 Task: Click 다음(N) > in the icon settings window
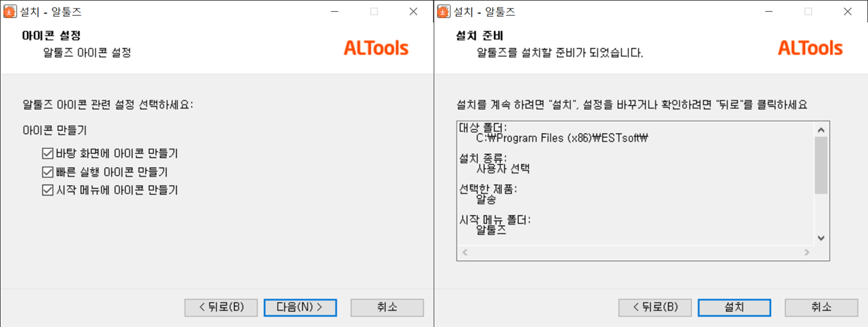300,307
